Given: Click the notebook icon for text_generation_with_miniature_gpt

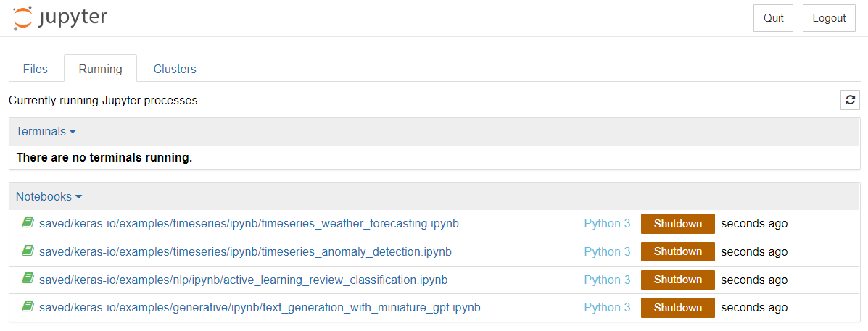Looking at the screenshot, I should [x=28, y=306].
